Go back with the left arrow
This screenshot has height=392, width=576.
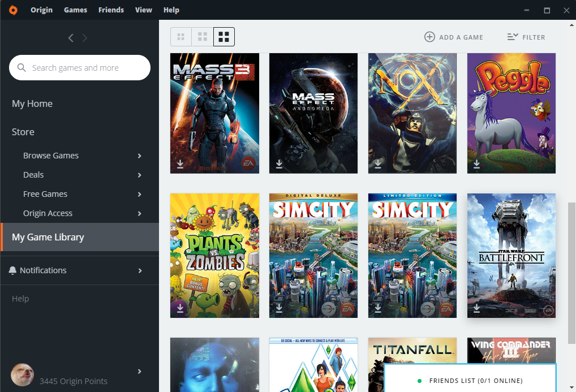point(71,38)
